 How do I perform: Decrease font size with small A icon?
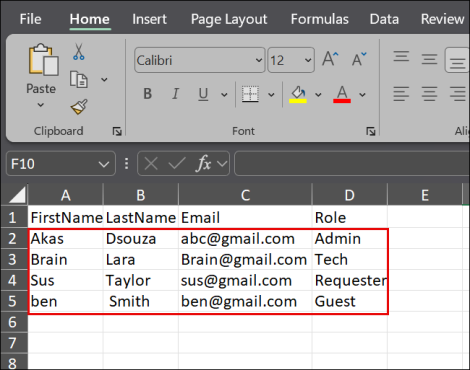pos(359,59)
